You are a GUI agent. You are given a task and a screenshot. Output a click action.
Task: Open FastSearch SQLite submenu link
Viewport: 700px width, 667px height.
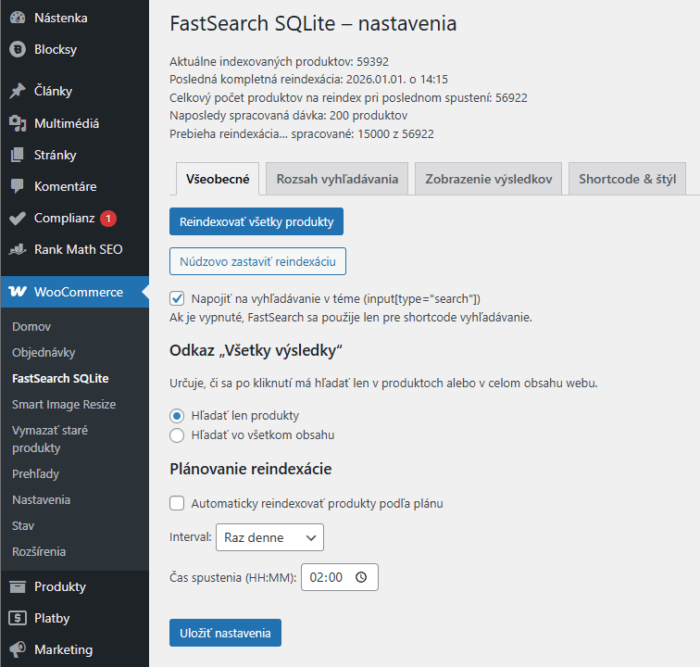pos(60,378)
